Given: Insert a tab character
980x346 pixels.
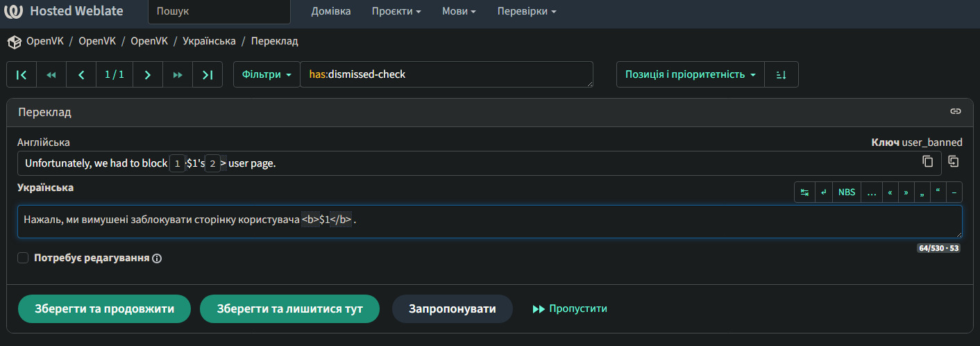Looking at the screenshot, I should 804,192.
